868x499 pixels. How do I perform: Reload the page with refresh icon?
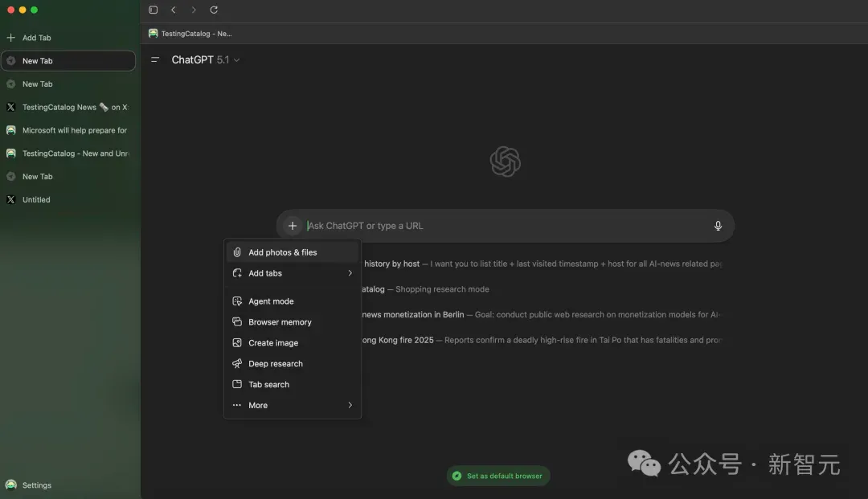(x=214, y=10)
